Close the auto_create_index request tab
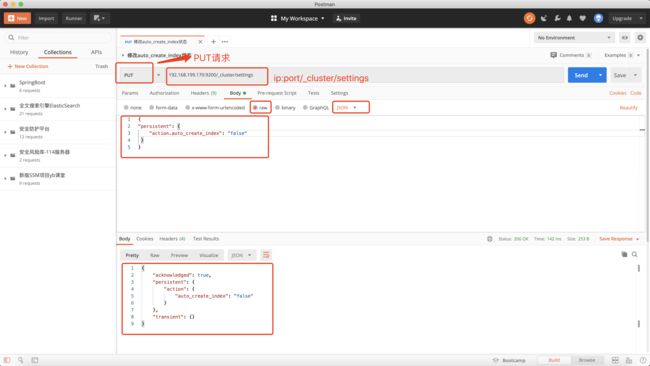The height and width of the screenshot is (366, 650). click(x=200, y=42)
